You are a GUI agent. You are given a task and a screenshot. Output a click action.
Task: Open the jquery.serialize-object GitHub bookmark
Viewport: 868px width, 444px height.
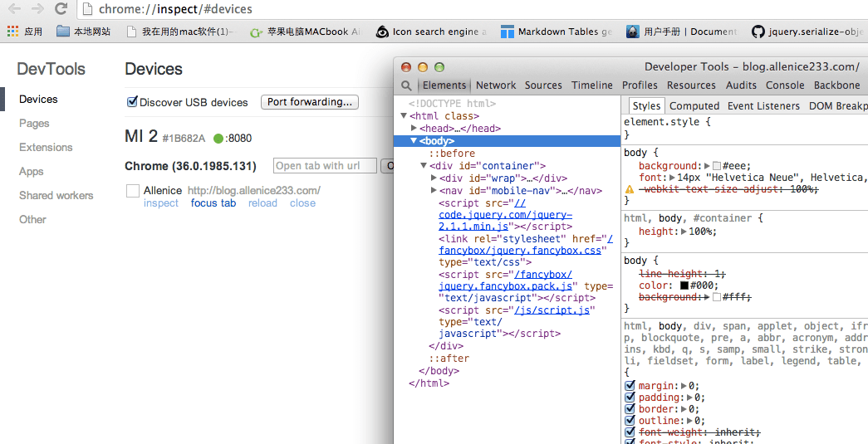pos(809,32)
